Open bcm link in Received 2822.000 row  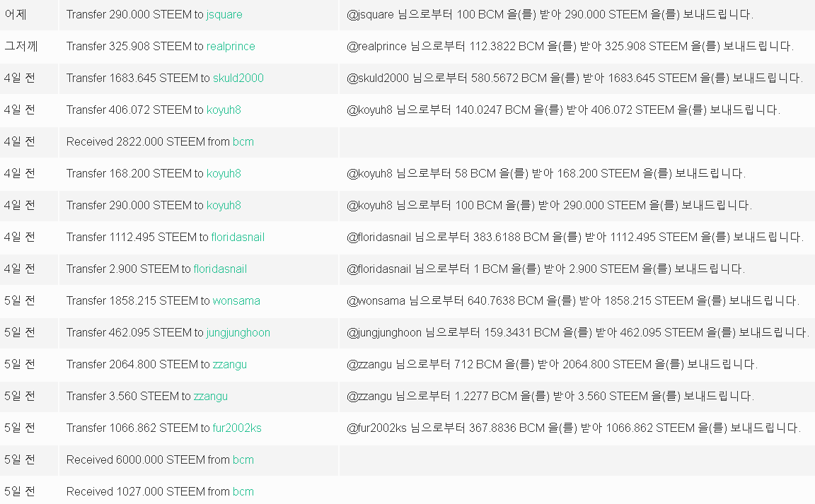(x=243, y=141)
